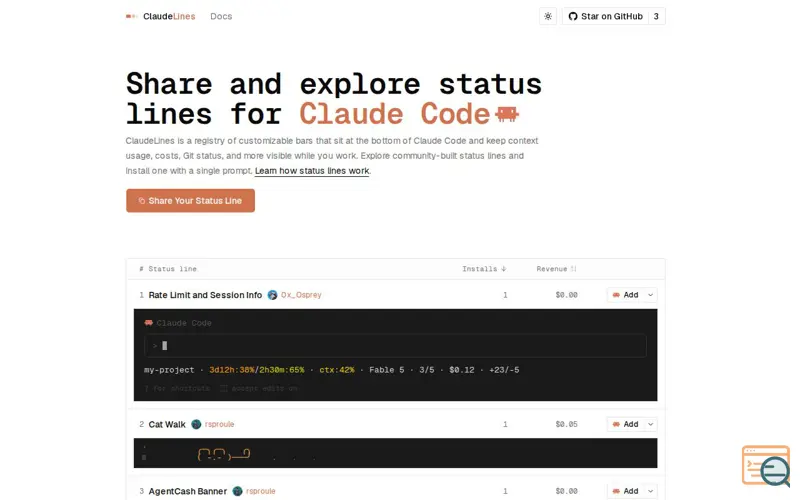Click Star on GitHub button
Image resolution: width=800 pixels, height=500 pixels.
[605, 16]
